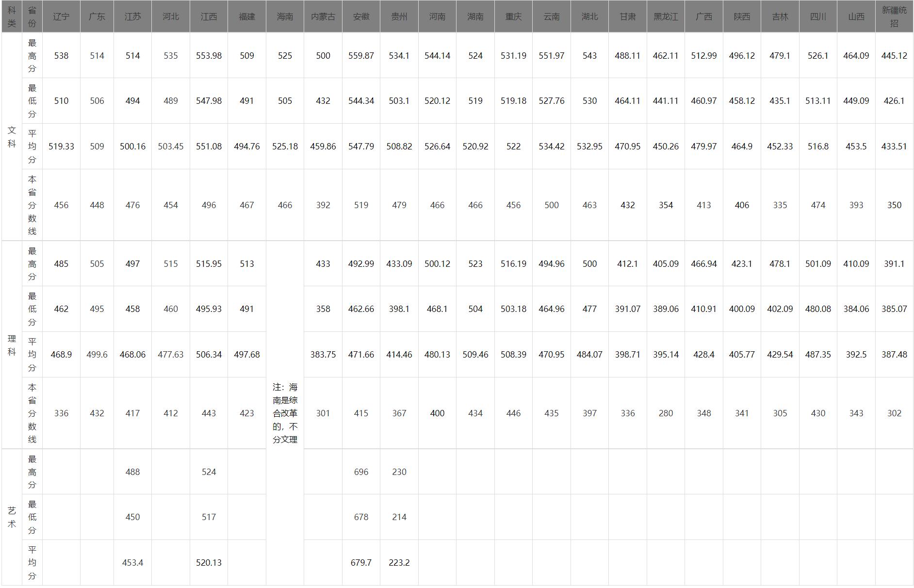Select the 理科 category row label
Viewport: 914px width, 588px height.
pos(12,345)
